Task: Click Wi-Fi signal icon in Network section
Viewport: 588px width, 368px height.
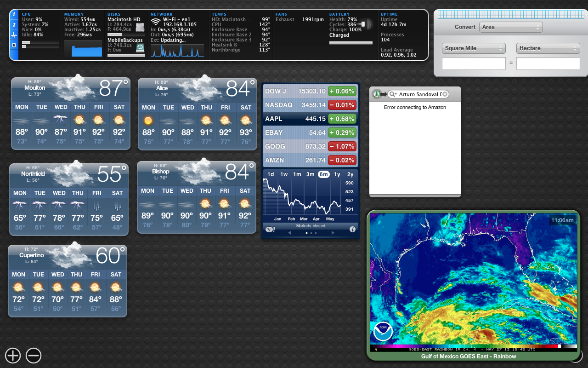Action: [x=156, y=22]
